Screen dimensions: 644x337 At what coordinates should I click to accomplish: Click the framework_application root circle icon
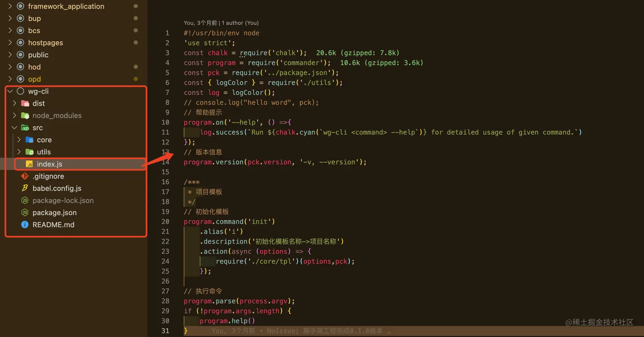(x=20, y=6)
